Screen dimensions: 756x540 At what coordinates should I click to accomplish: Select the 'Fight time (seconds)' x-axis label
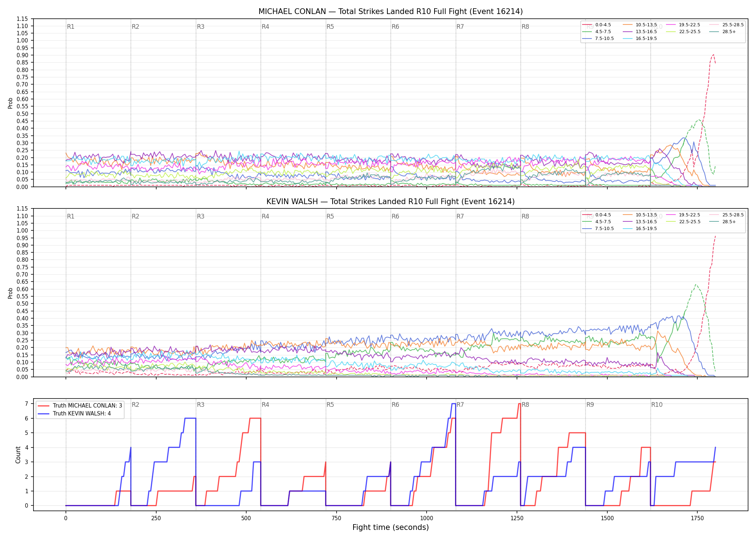click(391, 527)
